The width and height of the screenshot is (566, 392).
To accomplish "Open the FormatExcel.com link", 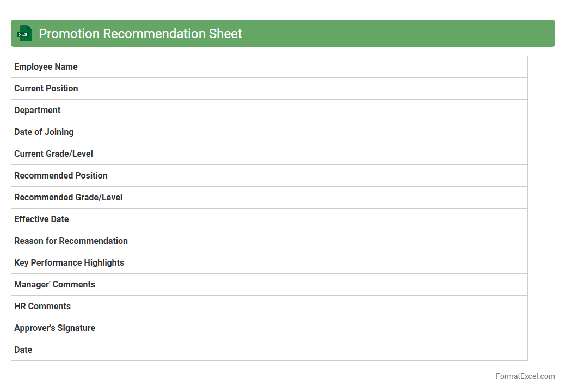I will 525,376.
